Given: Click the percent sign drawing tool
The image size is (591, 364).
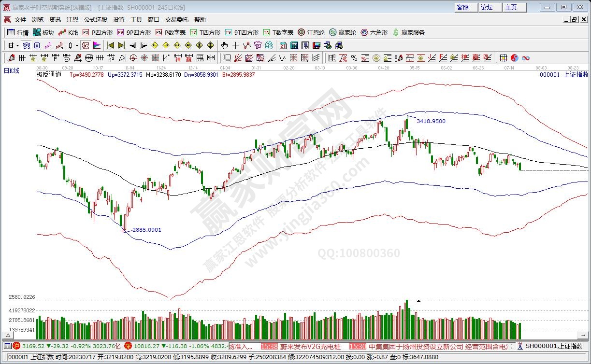Looking at the screenshot, I should point(354,58).
